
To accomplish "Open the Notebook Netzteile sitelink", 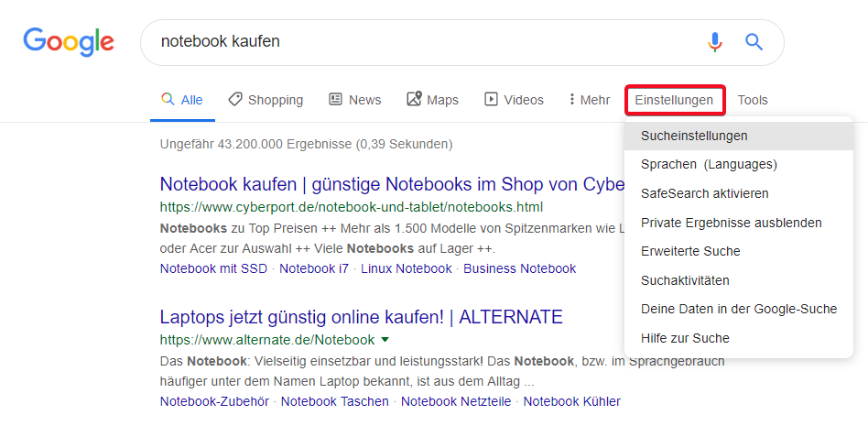I will pyautogui.click(x=456, y=401).
